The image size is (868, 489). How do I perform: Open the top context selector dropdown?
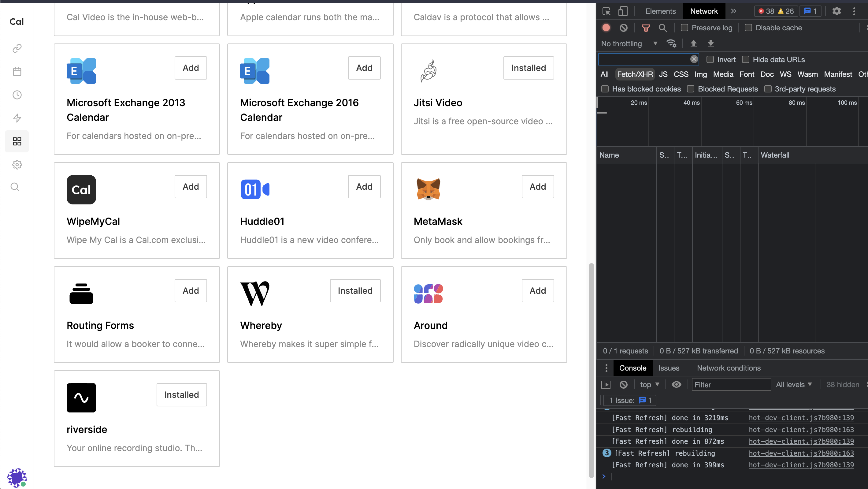click(x=649, y=384)
